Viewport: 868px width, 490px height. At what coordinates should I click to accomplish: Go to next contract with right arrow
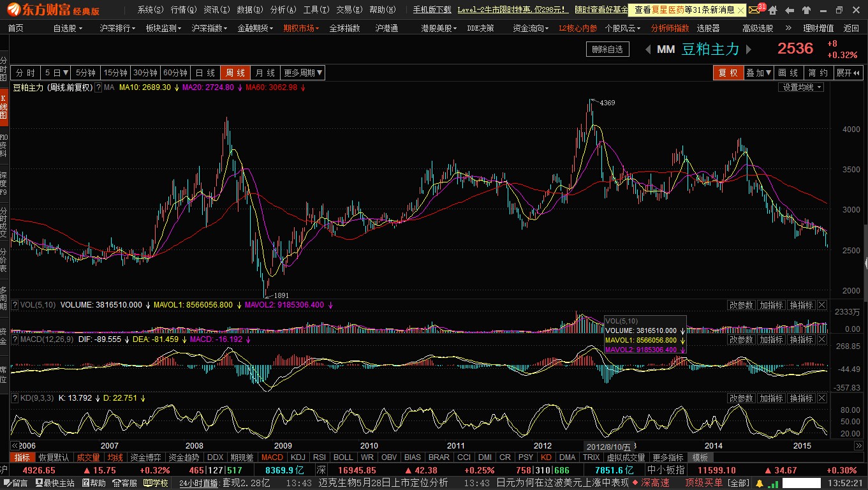click(x=749, y=50)
